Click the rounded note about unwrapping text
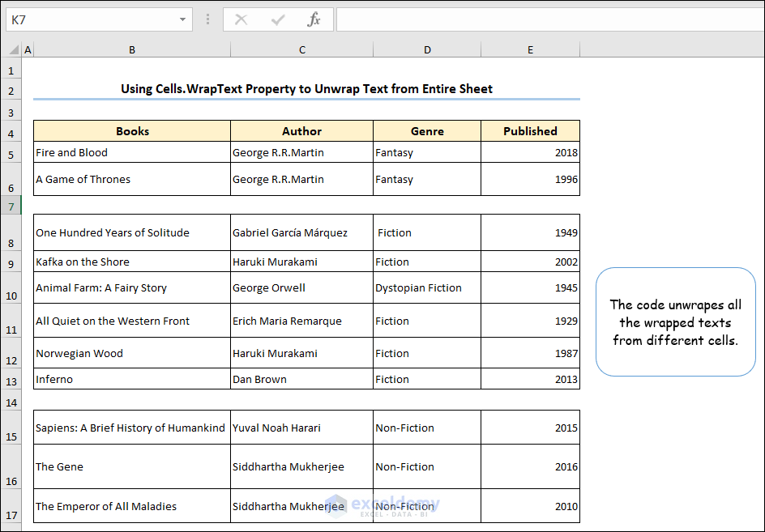Image resolution: width=765 pixels, height=532 pixels. click(x=675, y=322)
